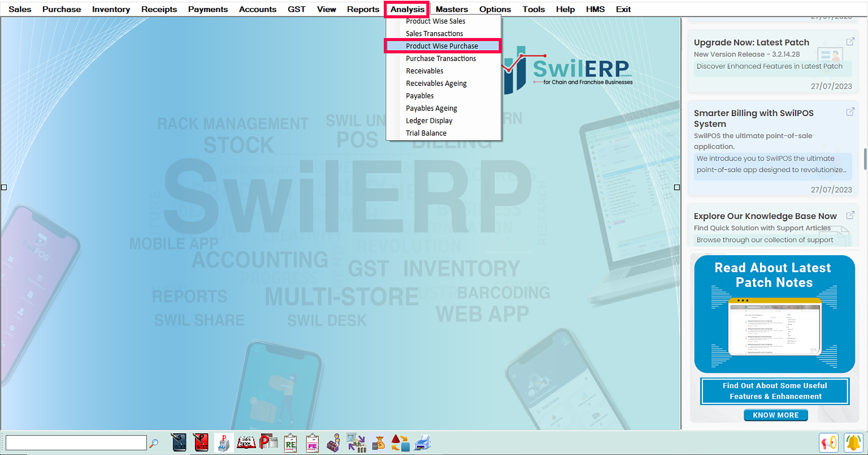Screen dimensions: 868x455
Task: Click the red P with printer icon
Action: [x=269, y=442]
